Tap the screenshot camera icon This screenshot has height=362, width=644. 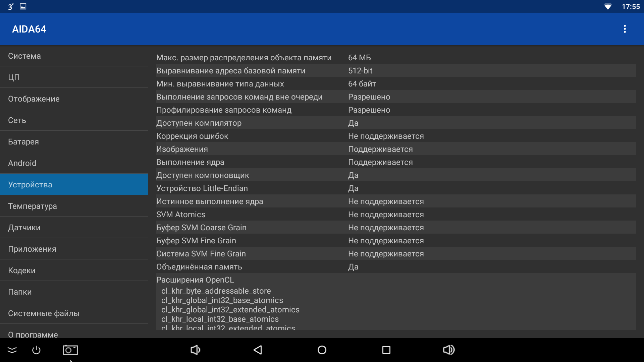(x=70, y=350)
